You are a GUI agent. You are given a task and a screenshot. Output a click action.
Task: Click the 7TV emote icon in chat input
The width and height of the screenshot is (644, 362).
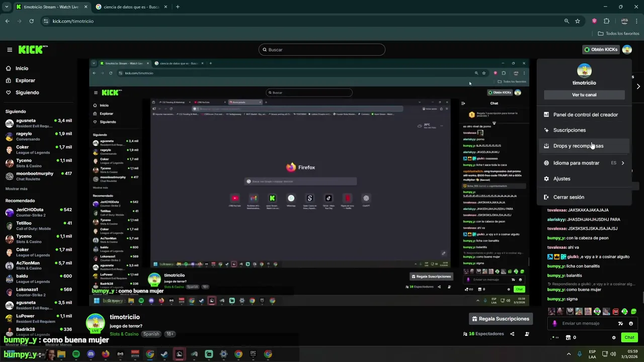point(620,323)
